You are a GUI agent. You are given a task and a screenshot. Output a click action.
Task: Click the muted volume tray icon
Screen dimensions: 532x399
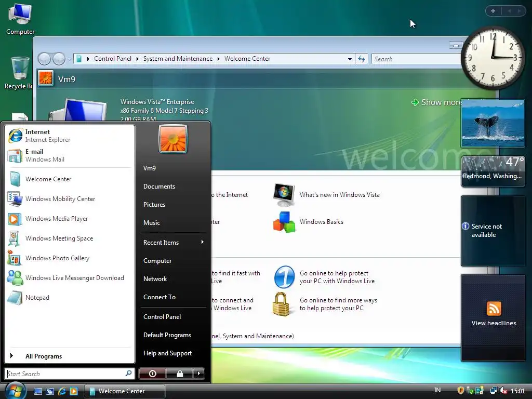click(x=503, y=391)
